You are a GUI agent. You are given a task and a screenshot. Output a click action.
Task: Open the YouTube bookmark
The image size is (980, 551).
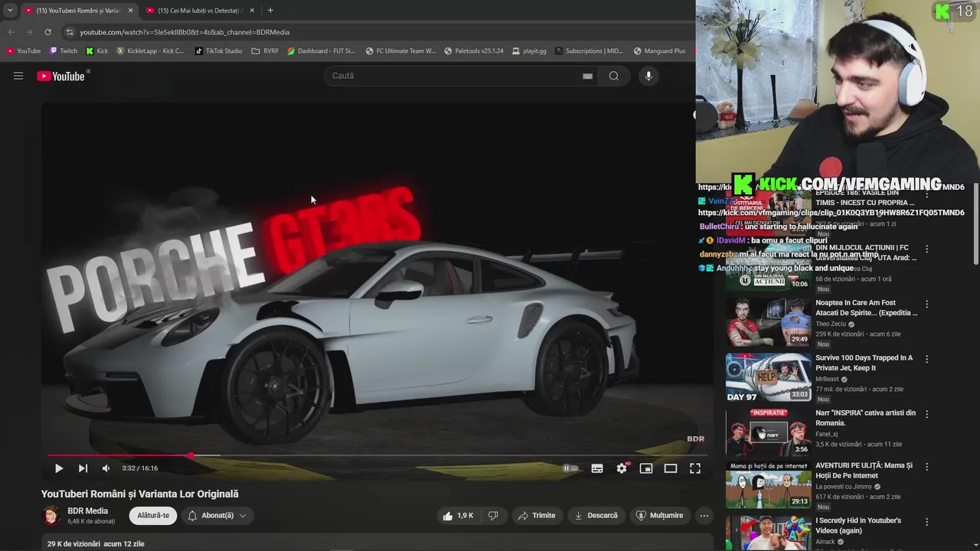pos(24,51)
